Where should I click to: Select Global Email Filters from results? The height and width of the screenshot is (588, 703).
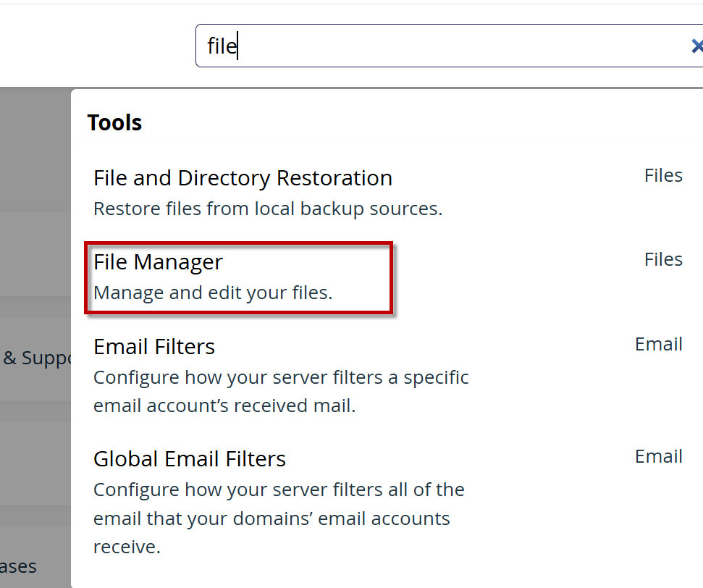[189, 459]
